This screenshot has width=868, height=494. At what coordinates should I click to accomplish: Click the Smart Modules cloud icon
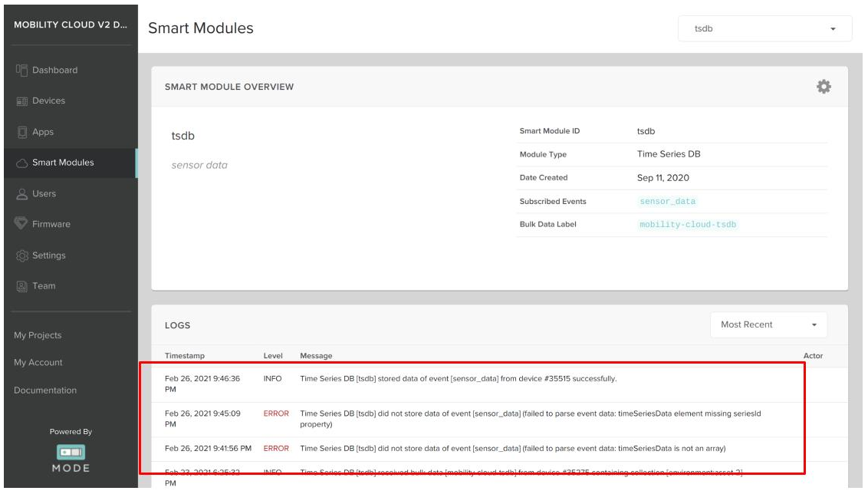coord(21,163)
